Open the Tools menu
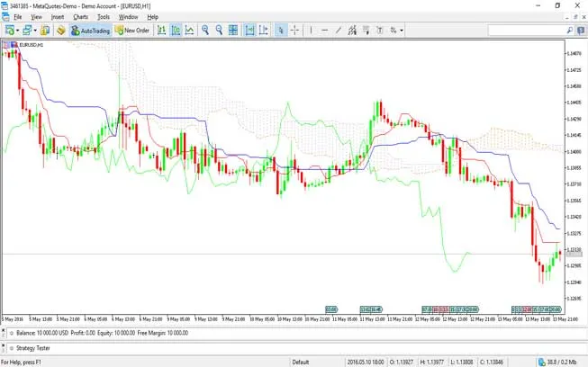 coord(104,17)
